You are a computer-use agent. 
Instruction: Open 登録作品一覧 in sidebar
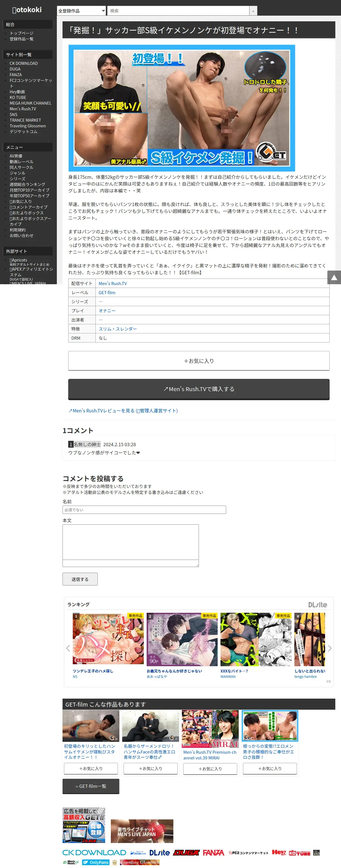(x=22, y=39)
